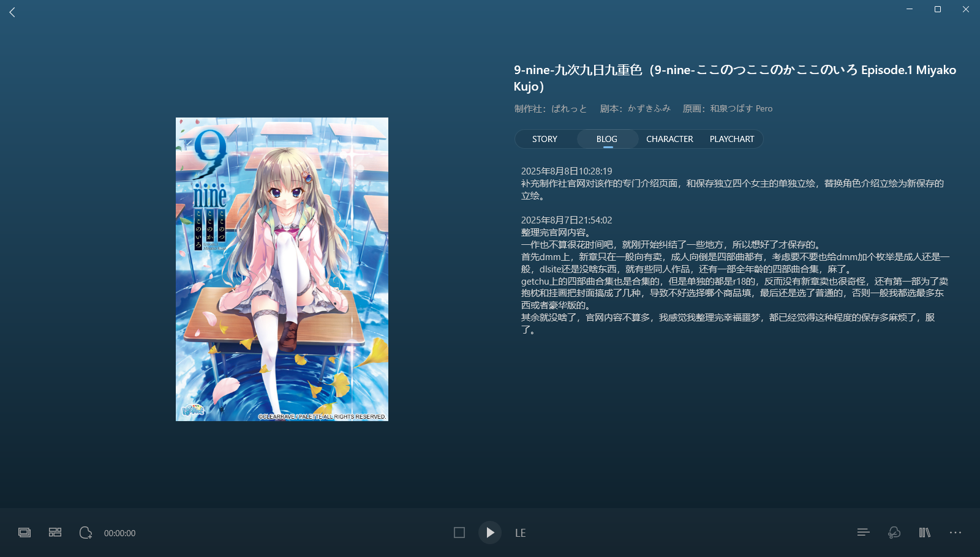Click the circular add-timer icon
Viewport: 980px width, 557px height.
point(86,533)
